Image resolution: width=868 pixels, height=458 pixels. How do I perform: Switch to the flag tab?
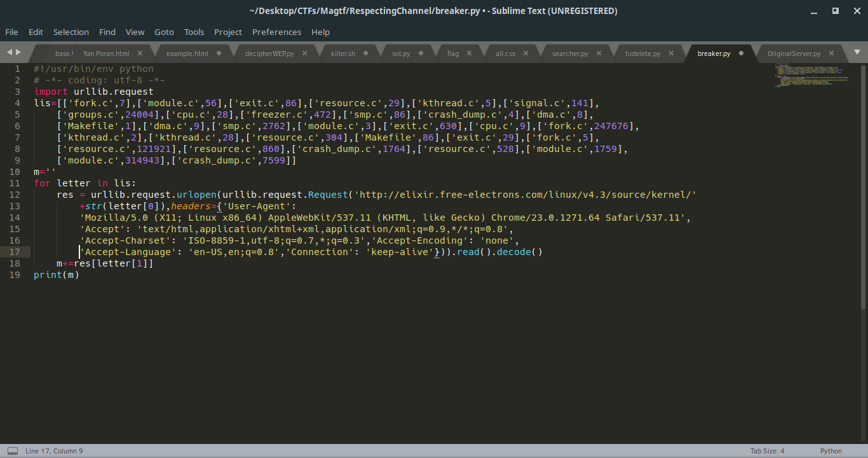point(453,53)
